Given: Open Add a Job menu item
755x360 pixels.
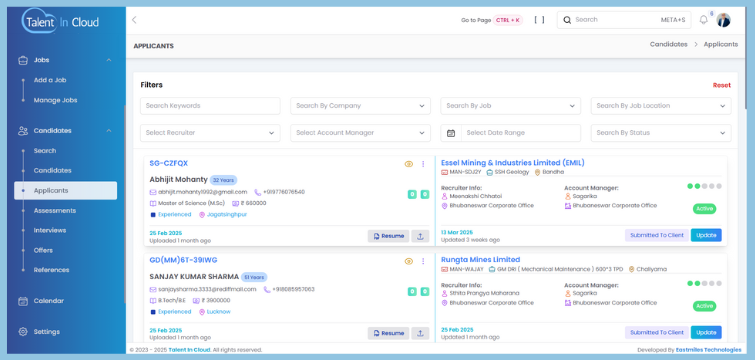Looking at the screenshot, I should click(50, 80).
